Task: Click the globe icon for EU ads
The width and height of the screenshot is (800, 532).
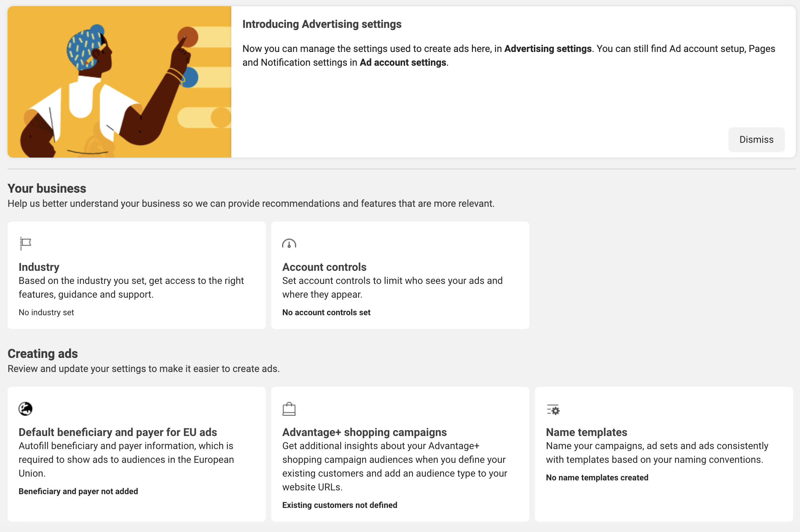Action: coord(25,409)
